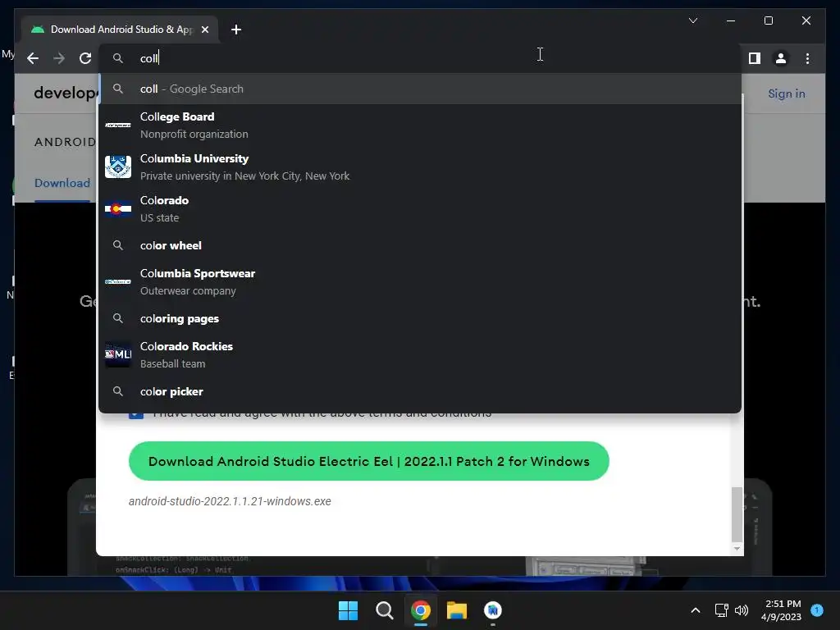Click the Colorado Rockies MLB logo thumbnail
Viewport: 840px width, 630px height.
(118, 354)
